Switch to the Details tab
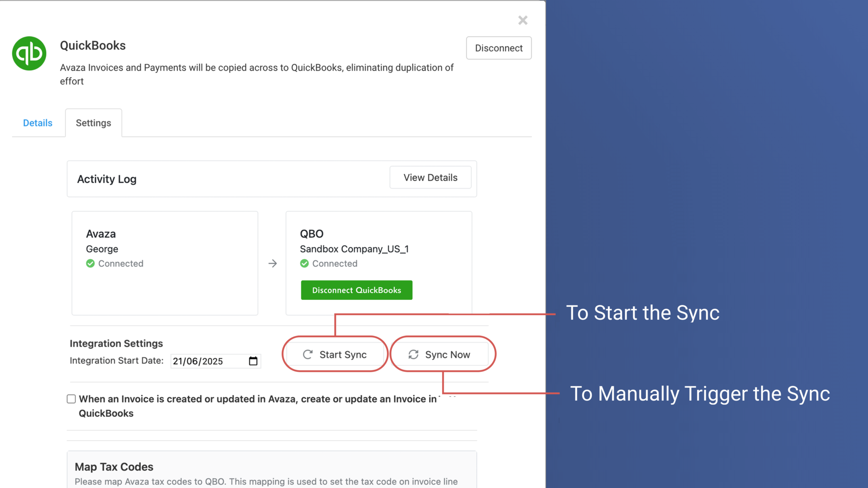The width and height of the screenshot is (868, 488). point(37,123)
